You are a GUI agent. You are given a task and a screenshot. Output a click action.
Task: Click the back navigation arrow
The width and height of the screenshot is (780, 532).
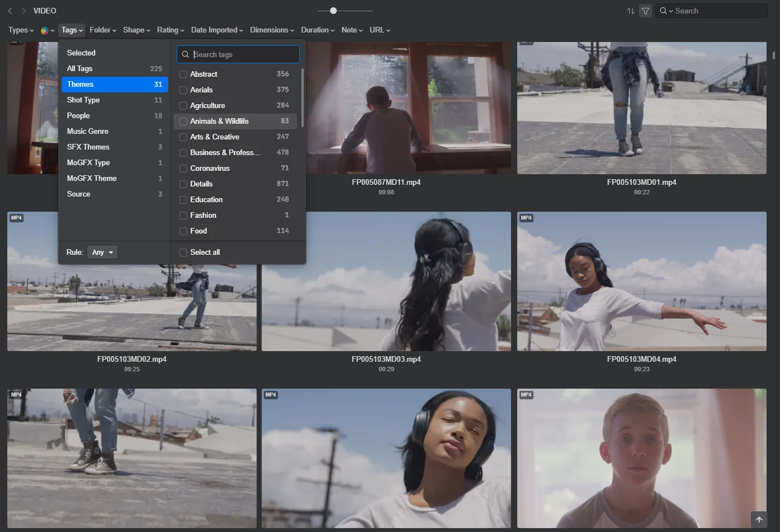coord(10,11)
